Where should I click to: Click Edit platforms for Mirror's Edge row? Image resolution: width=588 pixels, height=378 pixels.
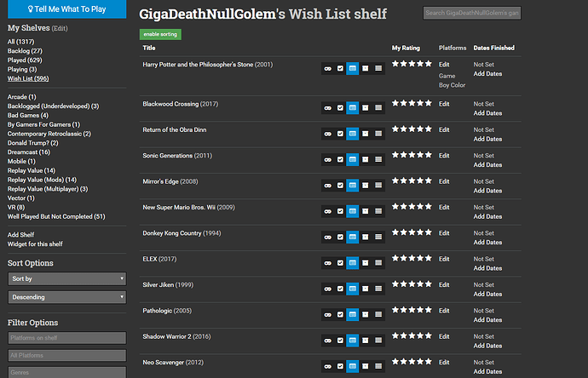444,181
